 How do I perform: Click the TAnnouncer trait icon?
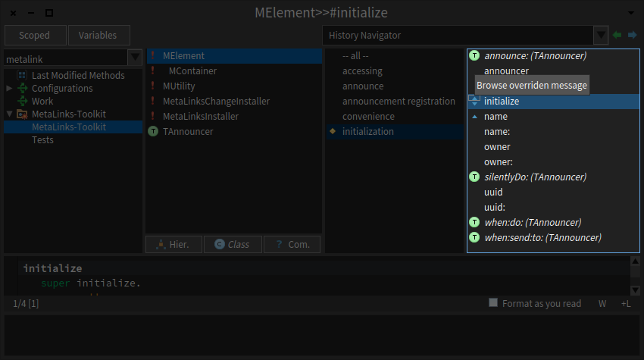point(153,132)
